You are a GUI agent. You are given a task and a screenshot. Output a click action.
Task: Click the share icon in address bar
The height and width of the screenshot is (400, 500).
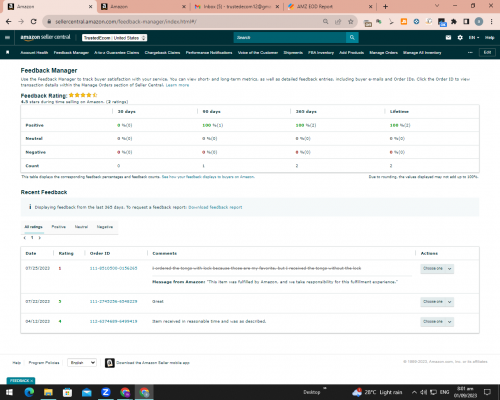click(x=338, y=21)
